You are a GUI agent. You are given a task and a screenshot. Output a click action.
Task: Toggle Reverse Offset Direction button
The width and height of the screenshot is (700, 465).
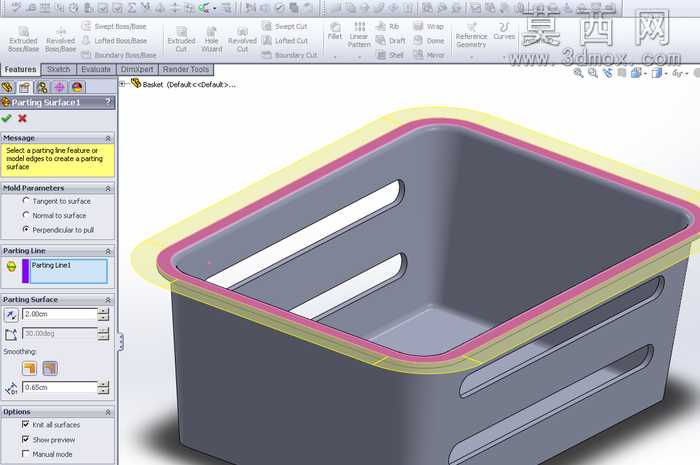11,315
